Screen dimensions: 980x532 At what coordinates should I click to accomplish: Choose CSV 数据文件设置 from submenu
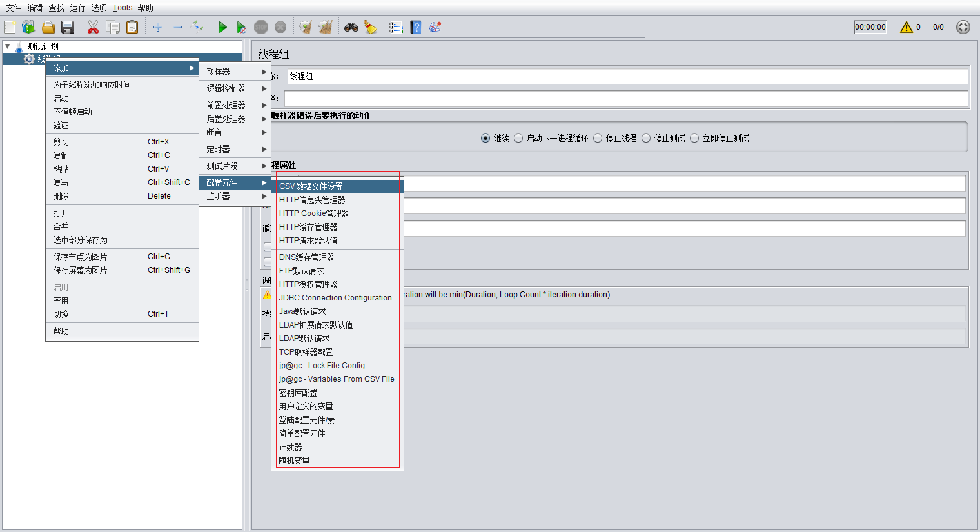[337, 186]
